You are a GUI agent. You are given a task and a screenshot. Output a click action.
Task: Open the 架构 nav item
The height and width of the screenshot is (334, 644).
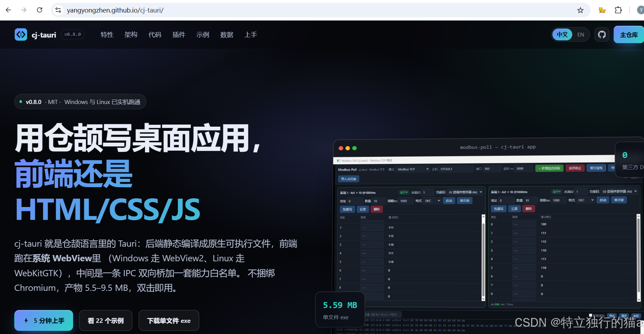(131, 34)
